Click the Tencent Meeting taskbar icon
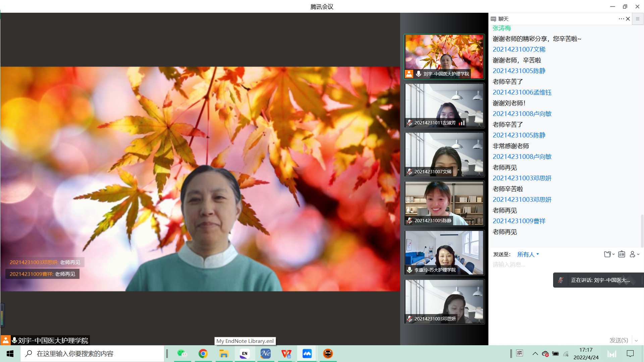 tap(307, 354)
